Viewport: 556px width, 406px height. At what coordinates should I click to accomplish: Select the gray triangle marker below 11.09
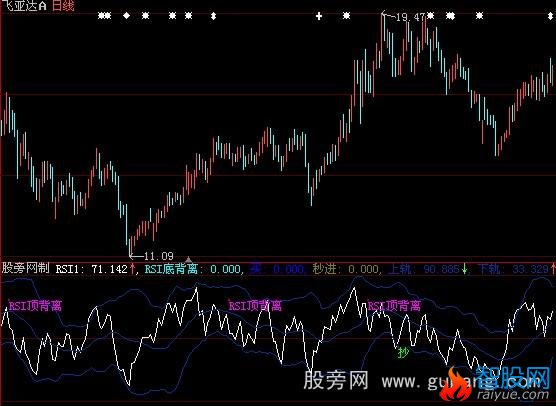189,260
